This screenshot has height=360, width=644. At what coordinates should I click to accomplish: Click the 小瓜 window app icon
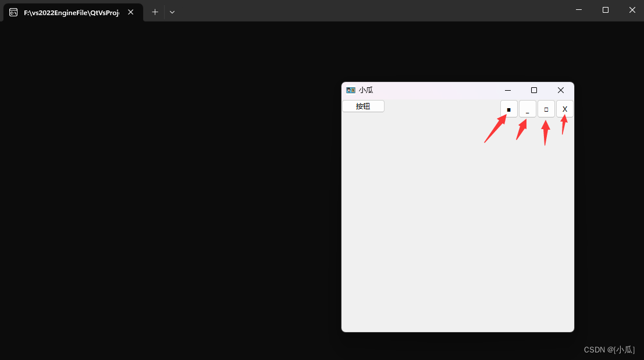pos(351,90)
